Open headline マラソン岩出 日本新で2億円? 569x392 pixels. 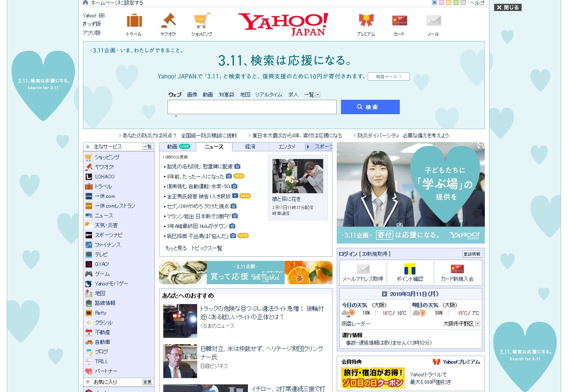(199, 216)
